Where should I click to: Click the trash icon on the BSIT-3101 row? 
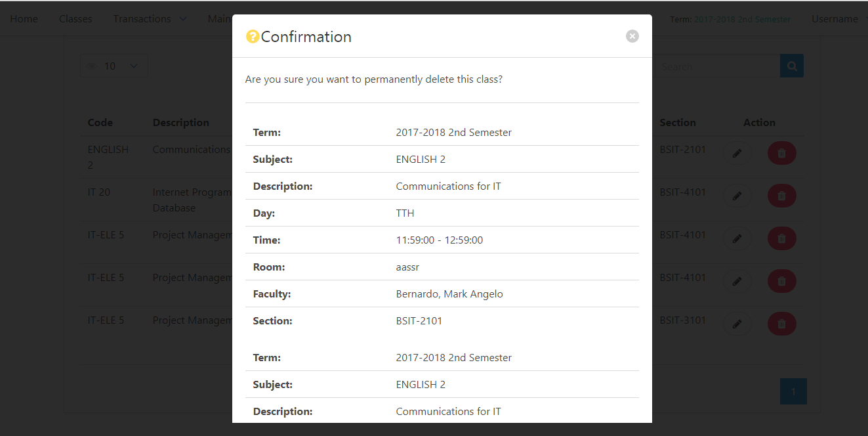tap(781, 324)
